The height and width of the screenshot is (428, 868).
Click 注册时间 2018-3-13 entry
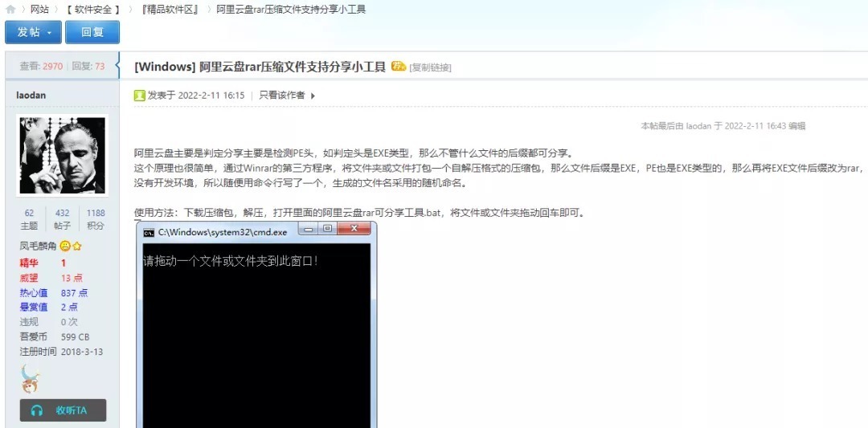point(61,352)
